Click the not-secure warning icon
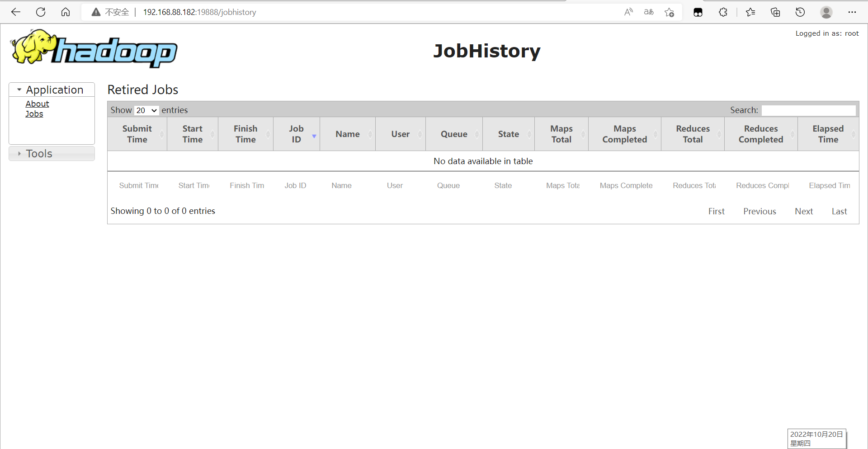Screen dimensions: 868x449 click(x=96, y=12)
